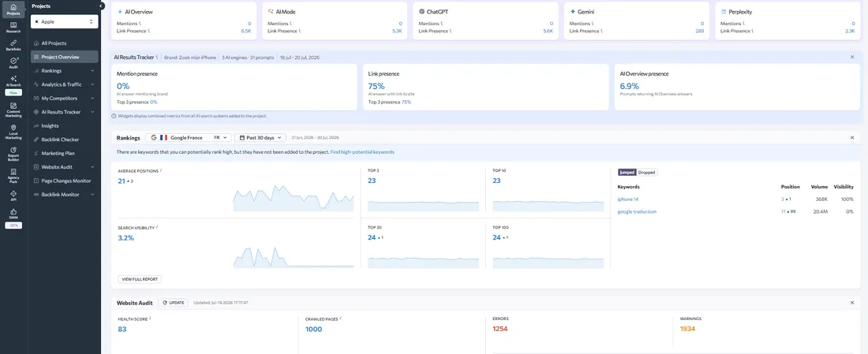Image resolution: width=868 pixels, height=354 pixels.
Task: Click the 75% Top 3 presence link
Action: point(406,102)
